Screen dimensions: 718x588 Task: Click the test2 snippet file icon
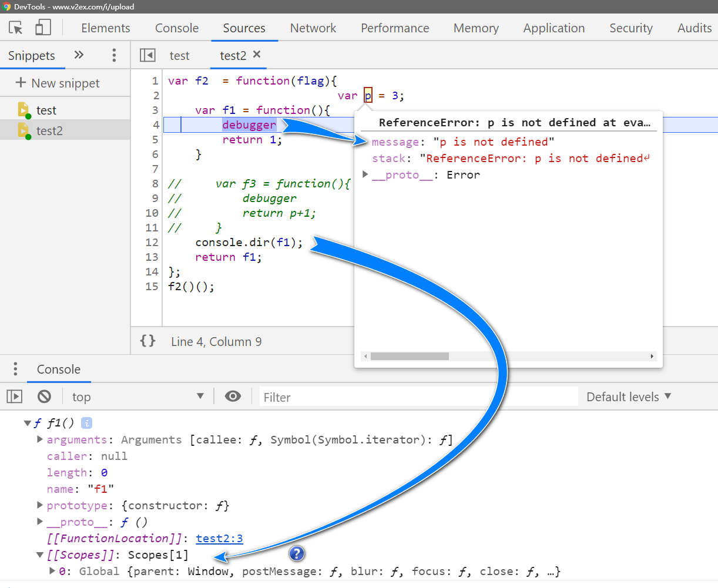tap(24, 130)
